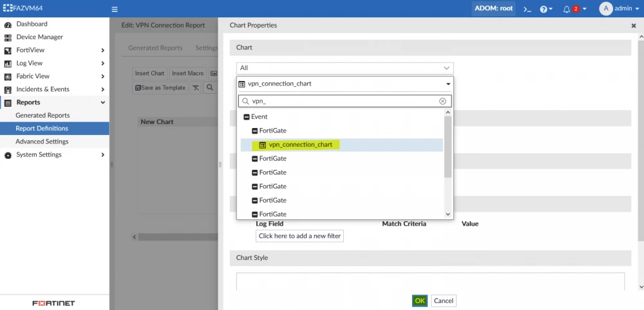
Task: Click the FortiView sidebar icon
Action: 8,50
